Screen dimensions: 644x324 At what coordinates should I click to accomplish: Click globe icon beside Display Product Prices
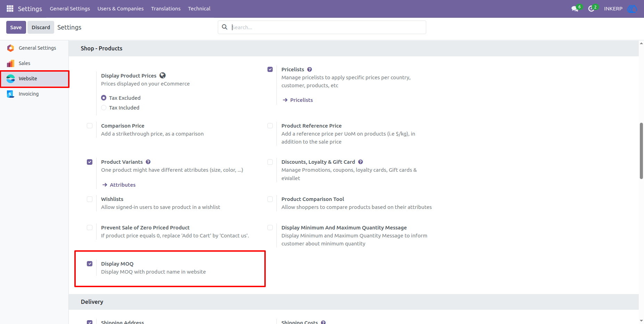point(163,75)
